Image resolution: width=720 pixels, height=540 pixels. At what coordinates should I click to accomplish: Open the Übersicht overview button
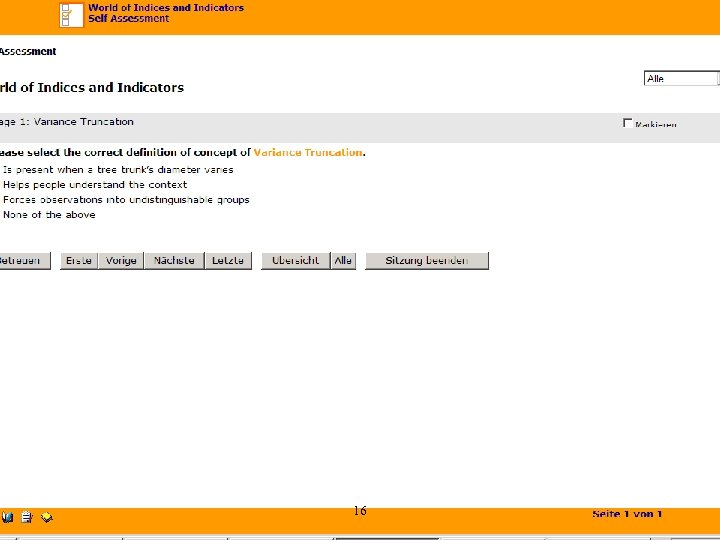[x=296, y=261]
